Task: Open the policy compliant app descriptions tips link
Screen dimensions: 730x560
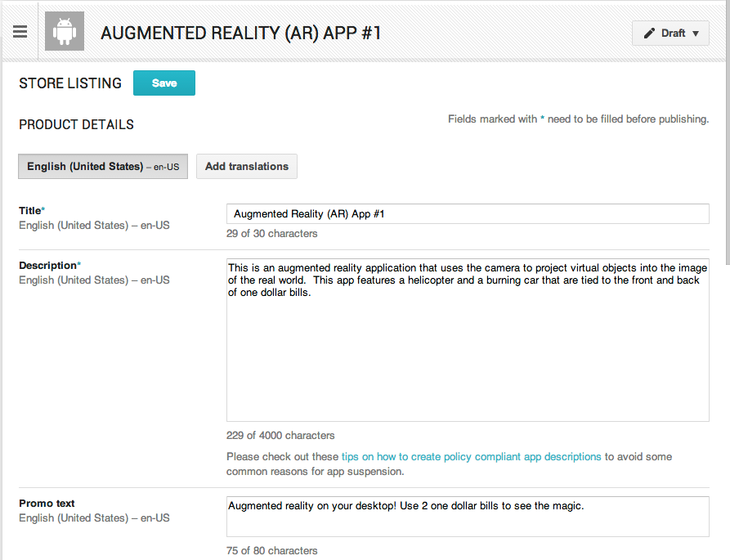Action: coord(471,457)
